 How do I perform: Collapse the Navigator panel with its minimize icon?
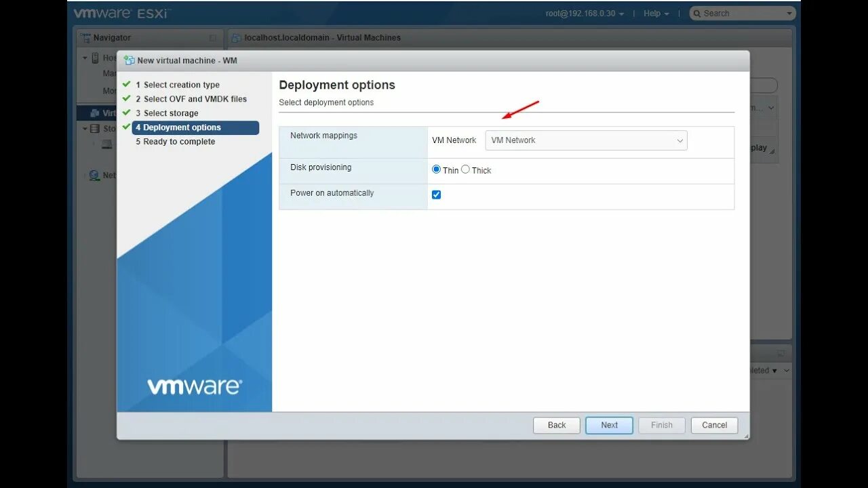click(x=213, y=38)
